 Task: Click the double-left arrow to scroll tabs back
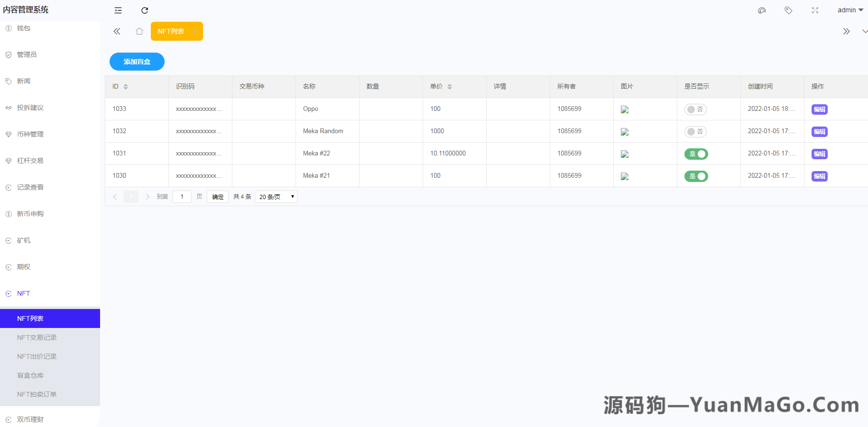tap(117, 31)
